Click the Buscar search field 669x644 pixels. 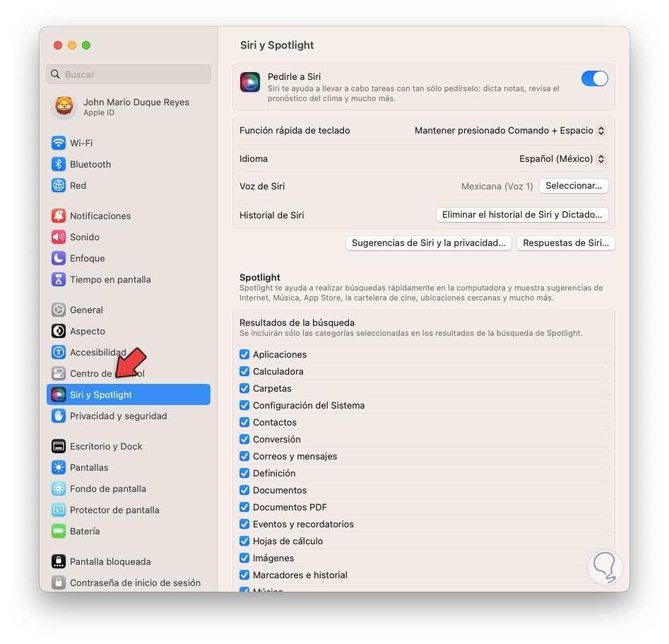tap(129, 74)
